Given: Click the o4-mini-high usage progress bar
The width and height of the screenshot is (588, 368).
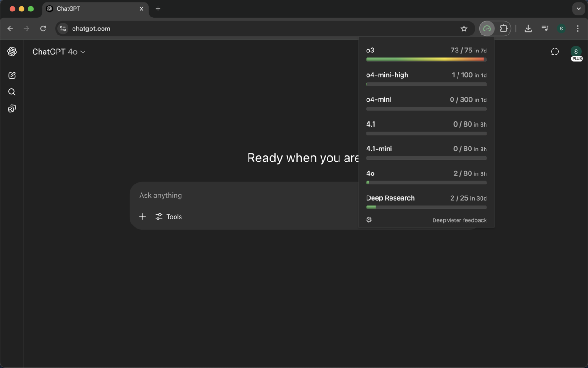Looking at the screenshot, I should pos(426,84).
